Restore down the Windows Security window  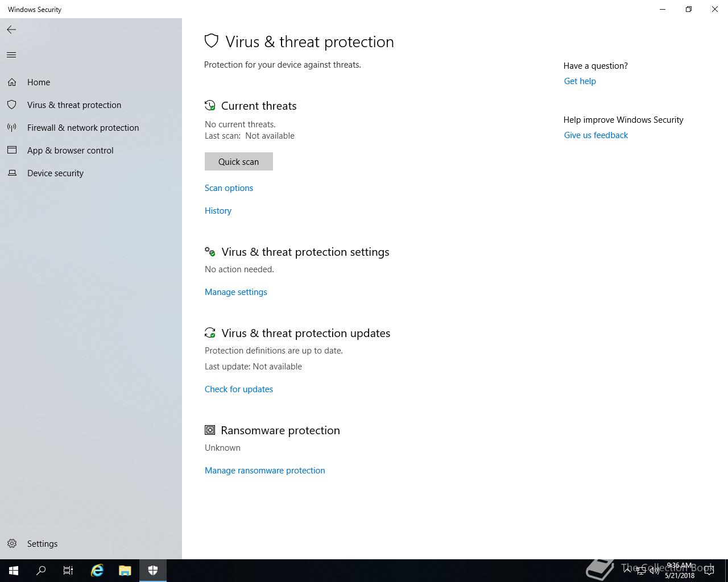click(x=689, y=9)
